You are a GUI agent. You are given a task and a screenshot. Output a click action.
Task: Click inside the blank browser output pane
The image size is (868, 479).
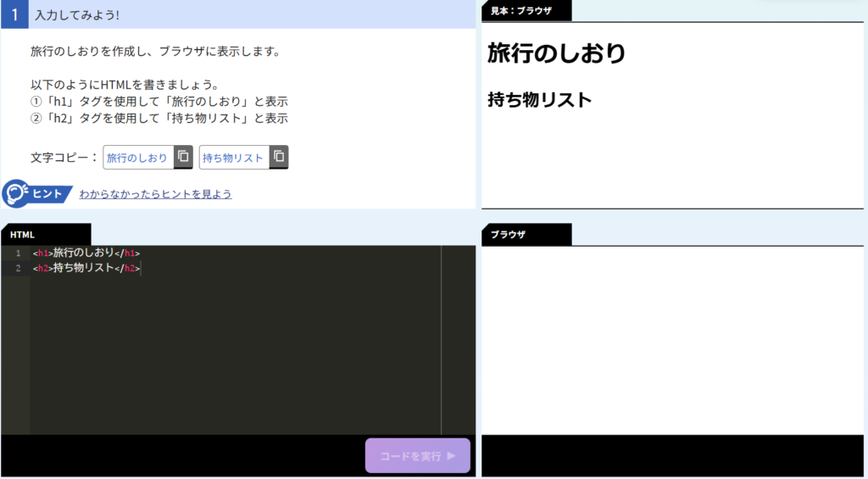(671, 339)
